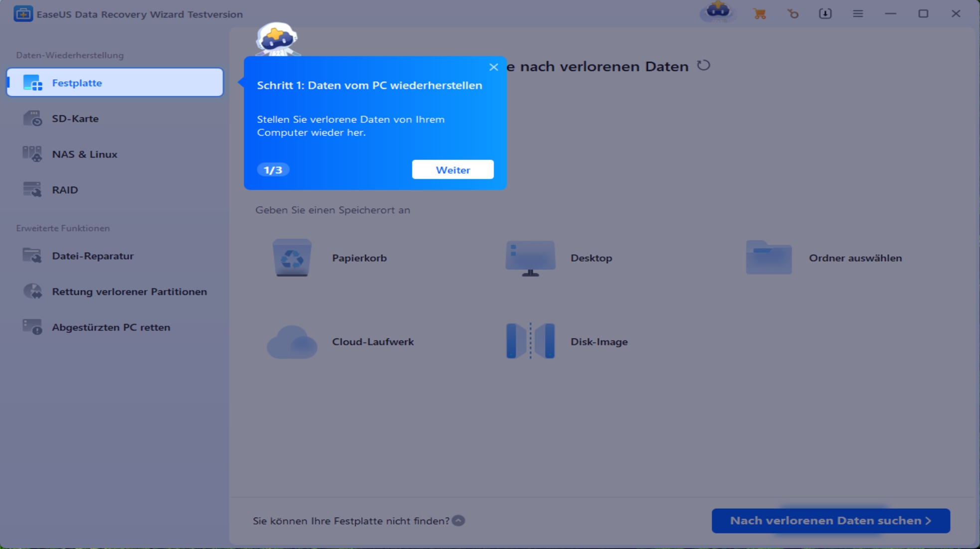Select the Disk-Image option
980x549 pixels.
530,341
